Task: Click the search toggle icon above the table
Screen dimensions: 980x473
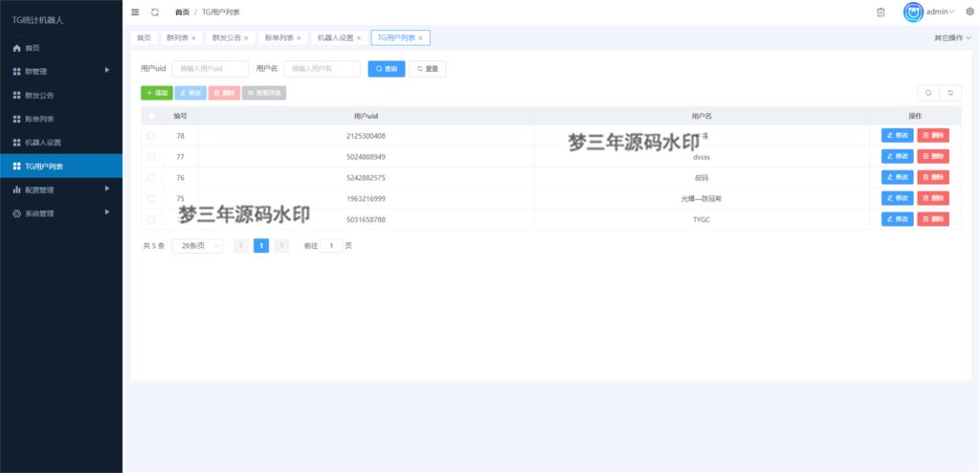Action: pos(927,93)
